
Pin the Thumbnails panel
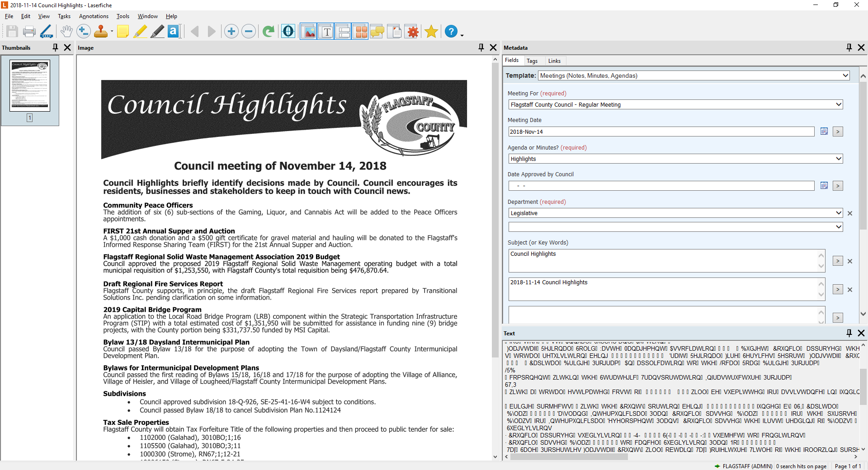click(x=55, y=47)
